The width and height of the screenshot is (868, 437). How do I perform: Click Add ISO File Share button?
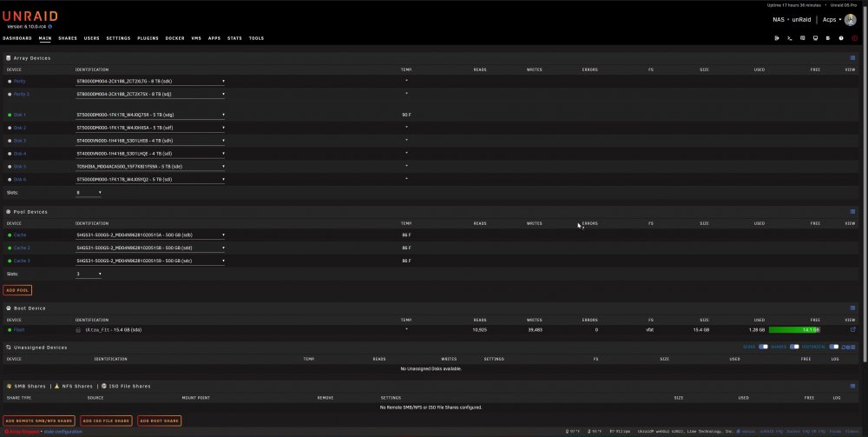[x=106, y=421]
